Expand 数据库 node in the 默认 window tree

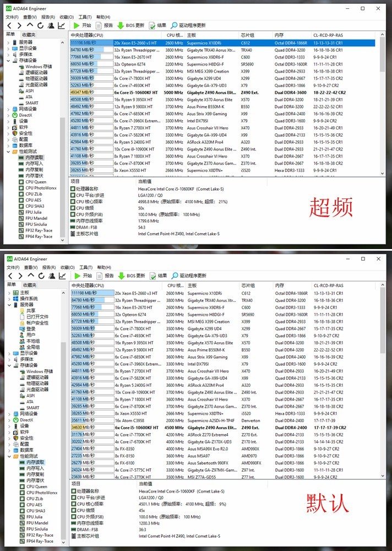pyautogui.click(x=9, y=450)
